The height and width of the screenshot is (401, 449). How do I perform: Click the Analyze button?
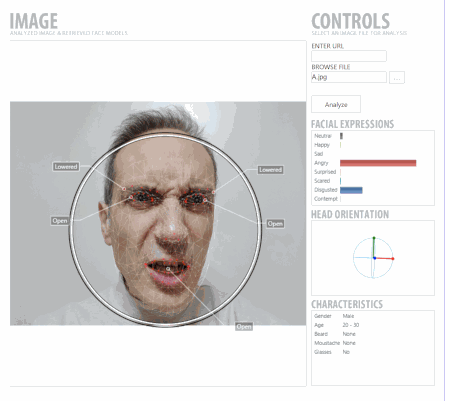(x=336, y=104)
